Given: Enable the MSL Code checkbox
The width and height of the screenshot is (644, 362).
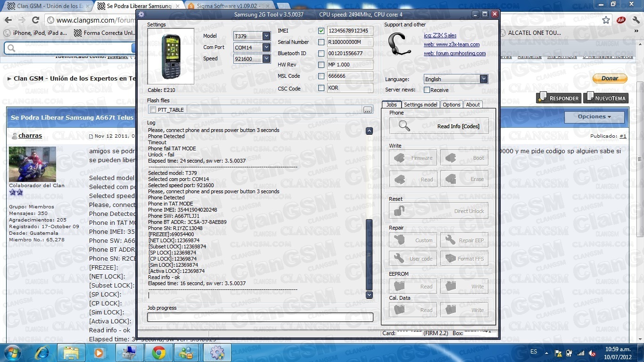Looking at the screenshot, I should point(322,76).
